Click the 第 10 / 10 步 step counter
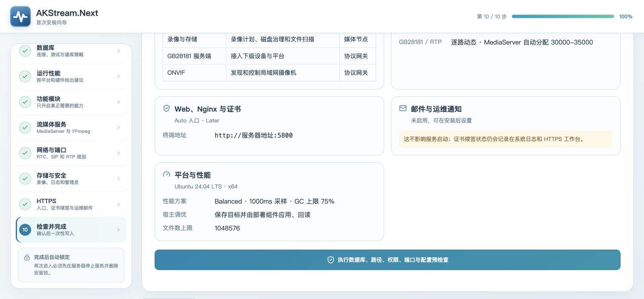Viewport: 644px width, 299px height. [x=492, y=17]
